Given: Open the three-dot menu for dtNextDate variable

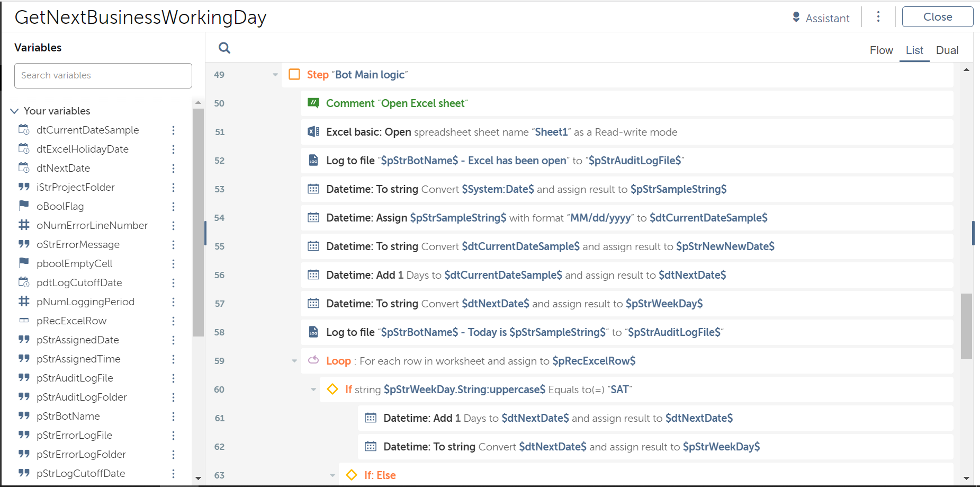Looking at the screenshot, I should coord(173,169).
